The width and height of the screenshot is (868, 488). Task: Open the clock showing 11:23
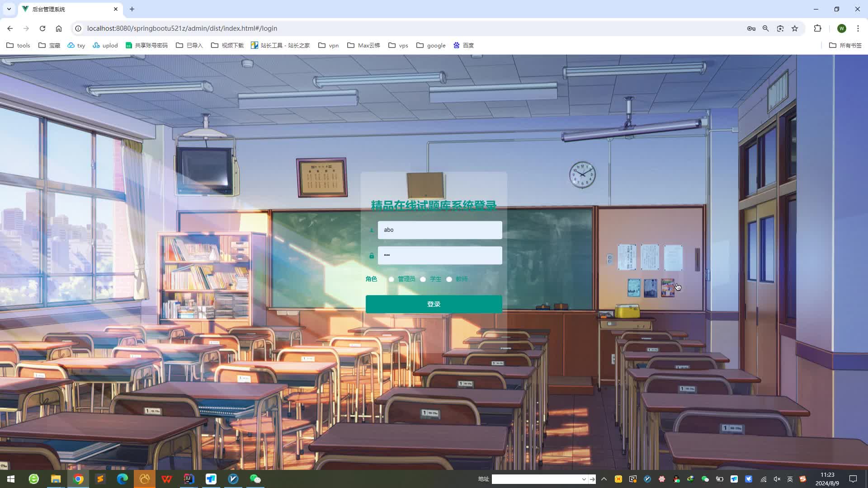[x=827, y=479]
